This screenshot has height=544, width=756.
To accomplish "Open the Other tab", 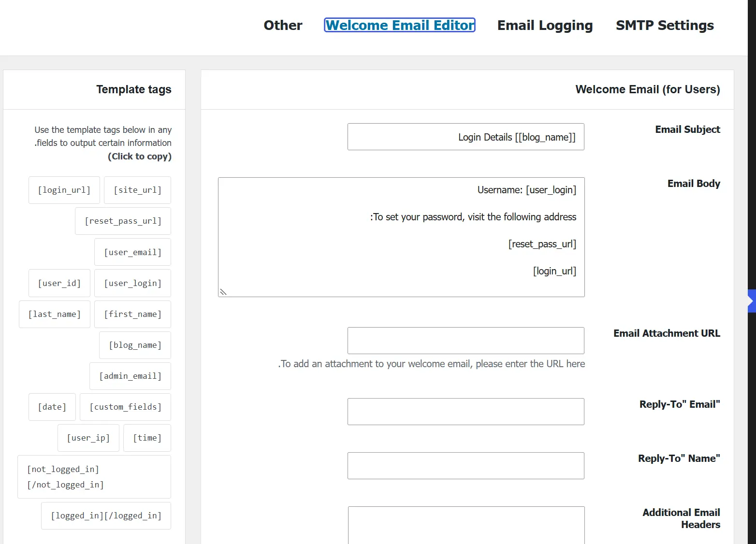I will (x=283, y=25).
